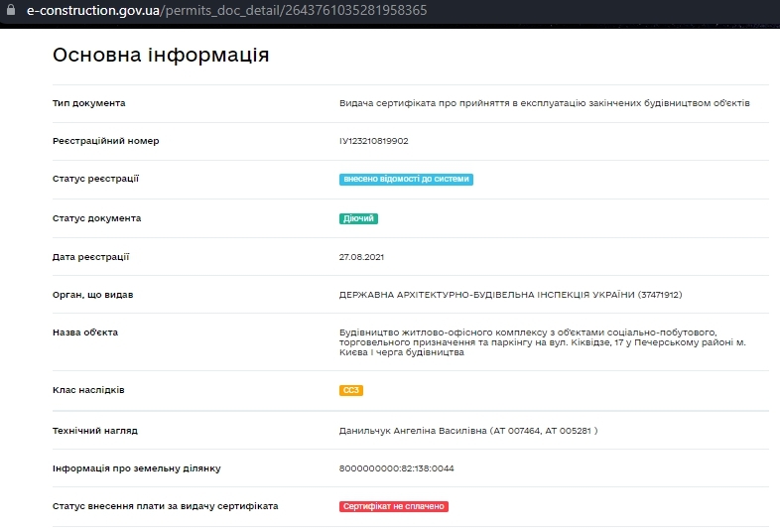Image resolution: width=780 pixels, height=532 pixels.
Task: Click the 'Видача сертифіката про прийняття в експлуатацію' value
Action: pos(544,103)
